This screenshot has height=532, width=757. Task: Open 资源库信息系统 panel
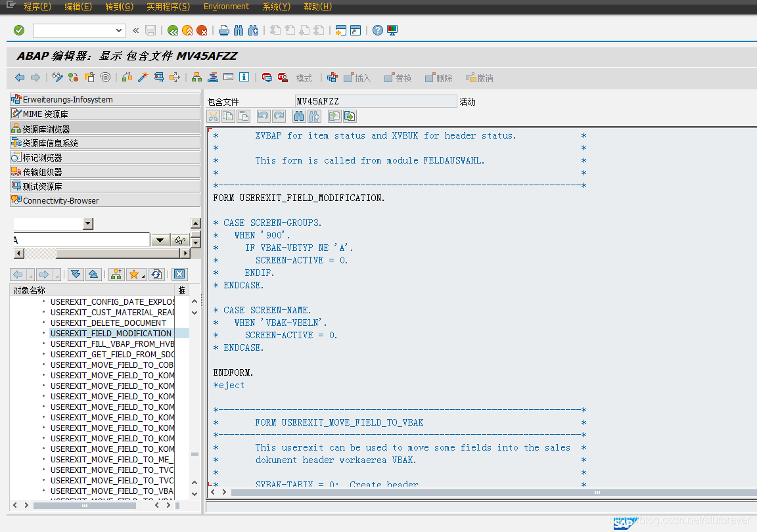coord(104,143)
